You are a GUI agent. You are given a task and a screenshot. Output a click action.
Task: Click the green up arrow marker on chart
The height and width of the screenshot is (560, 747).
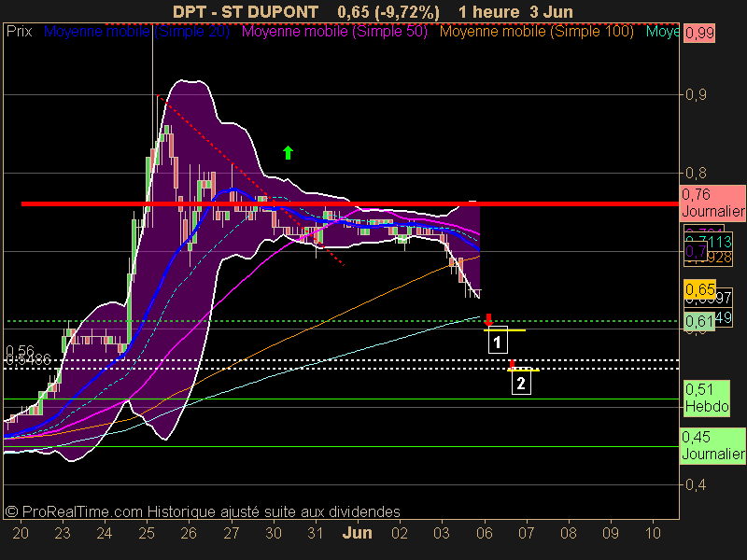pos(288,153)
